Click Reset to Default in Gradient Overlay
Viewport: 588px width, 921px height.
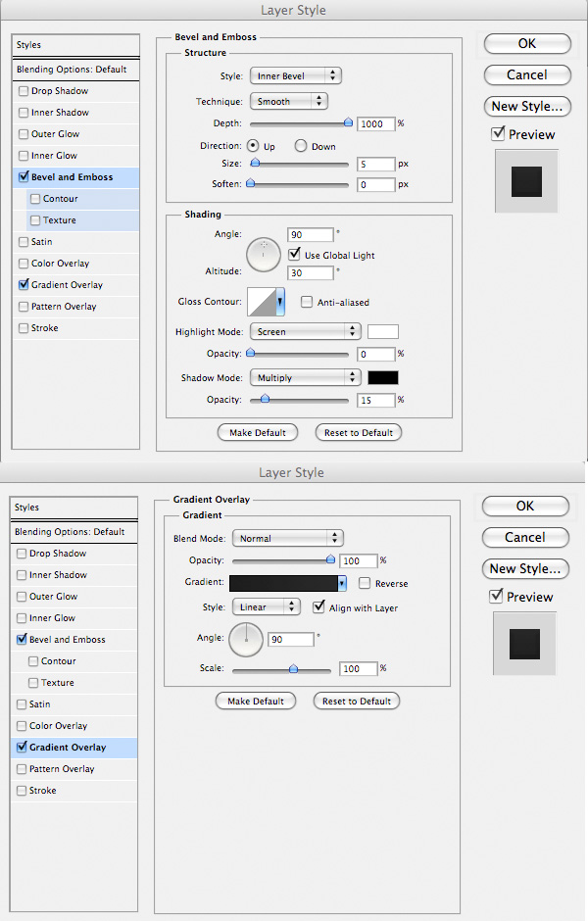357,701
